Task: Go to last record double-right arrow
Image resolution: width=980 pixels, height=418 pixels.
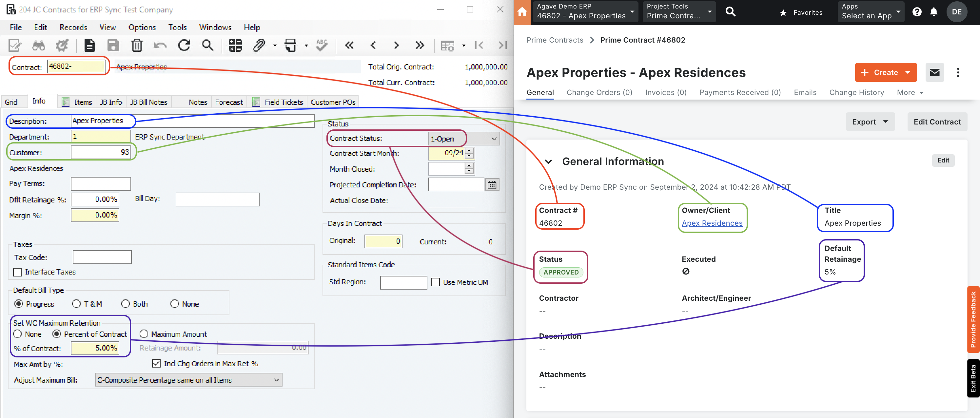Action: 420,45
